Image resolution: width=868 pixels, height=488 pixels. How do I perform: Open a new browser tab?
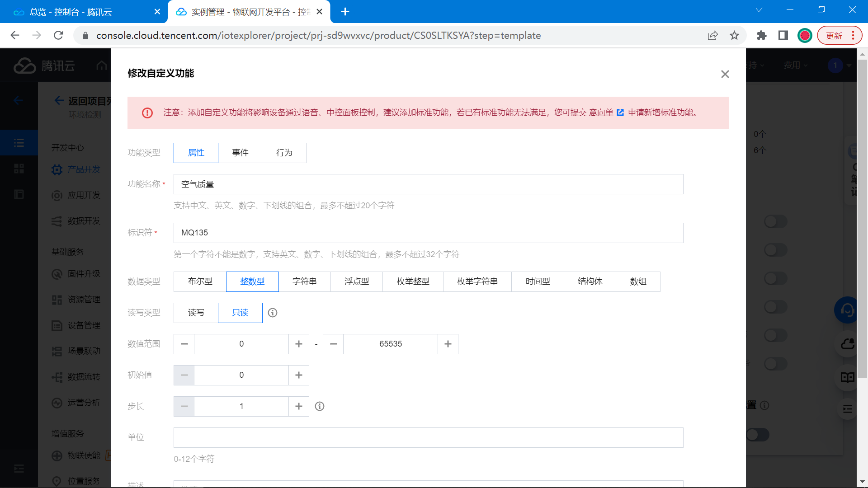coord(345,12)
